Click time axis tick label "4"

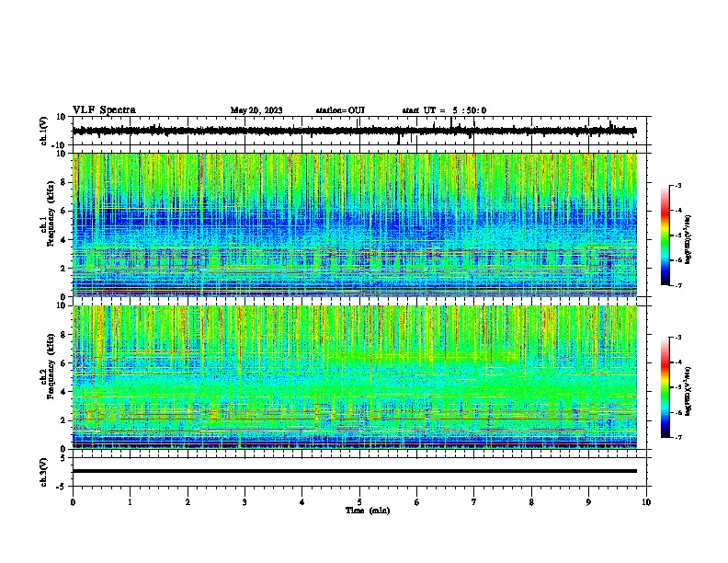point(302,502)
